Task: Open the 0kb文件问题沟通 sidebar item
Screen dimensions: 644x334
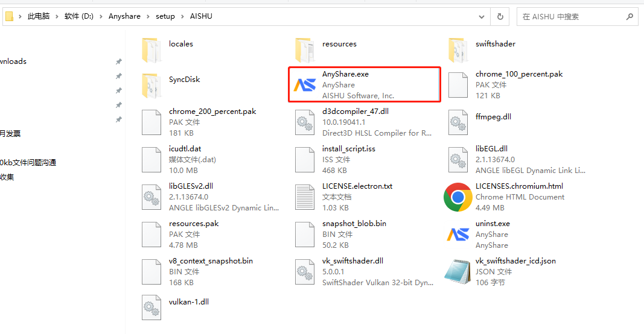Action: pos(28,163)
